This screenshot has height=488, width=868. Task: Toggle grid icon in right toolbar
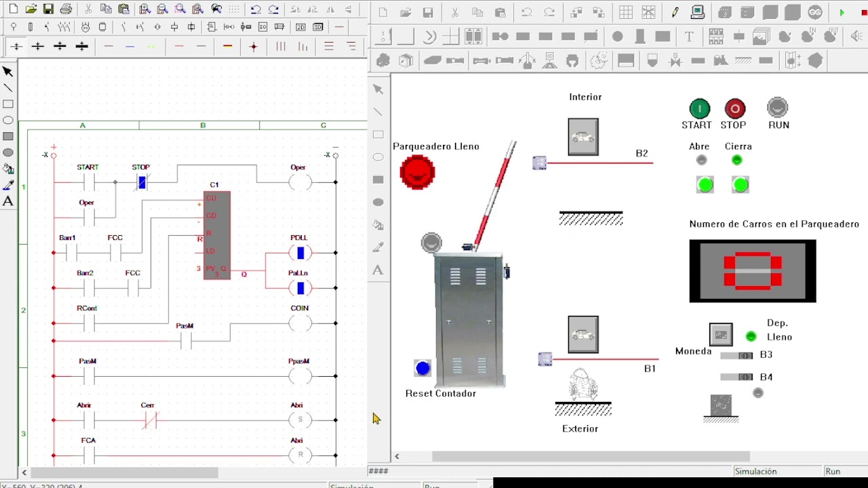626,13
